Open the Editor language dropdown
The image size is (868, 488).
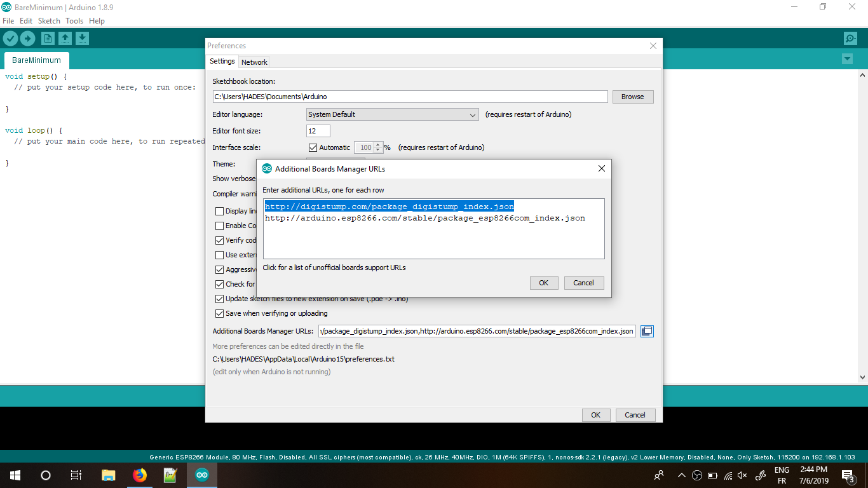473,114
